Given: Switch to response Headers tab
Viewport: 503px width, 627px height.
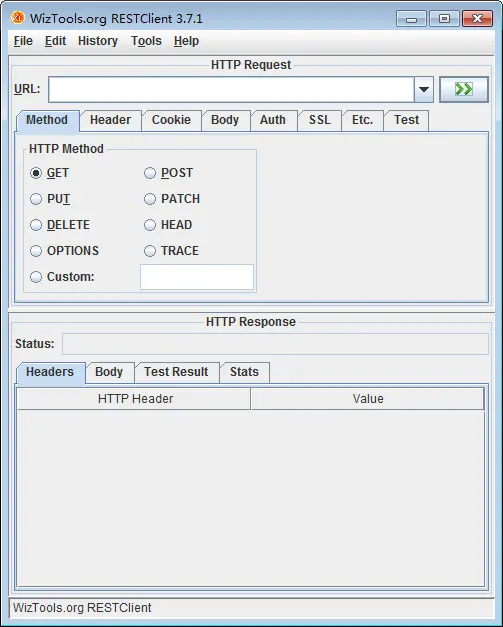Looking at the screenshot, I should click(50, 372).
